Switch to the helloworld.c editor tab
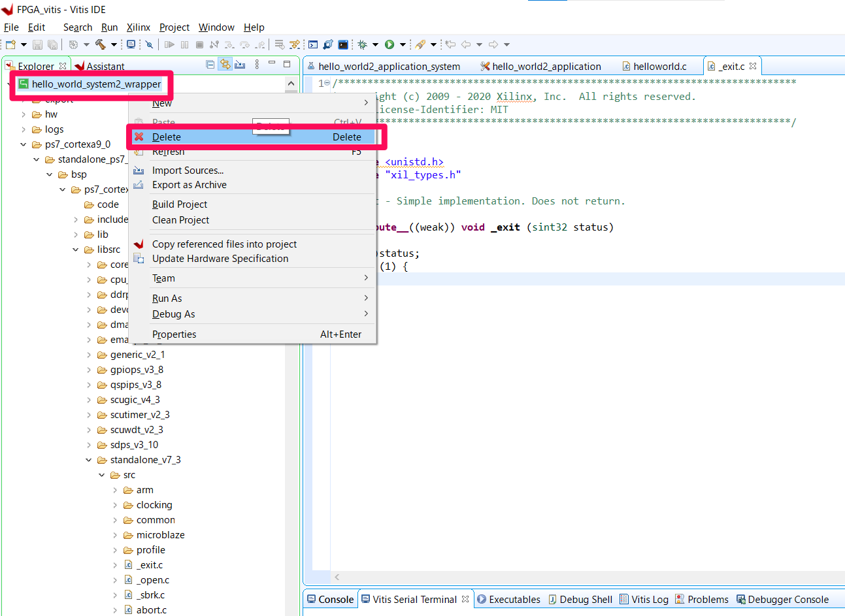 pyautogui.click(x=659, y=66)
